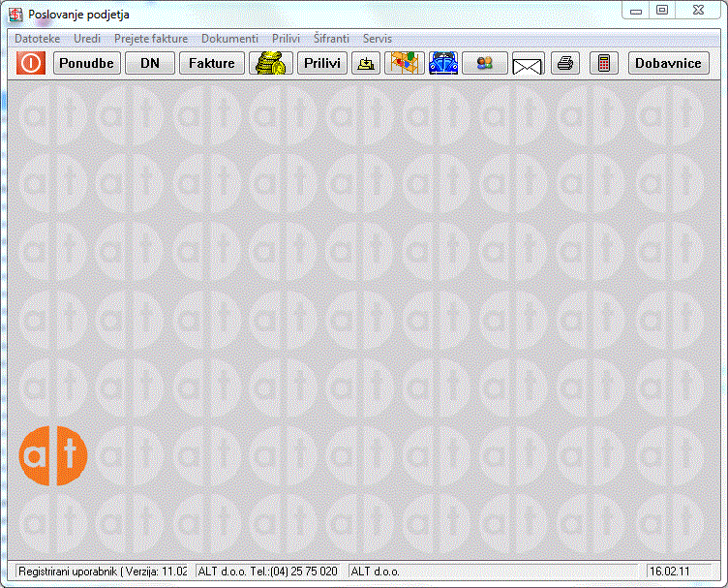
Task: Select the Šifranti menu
Action: [x=331, y=39]
